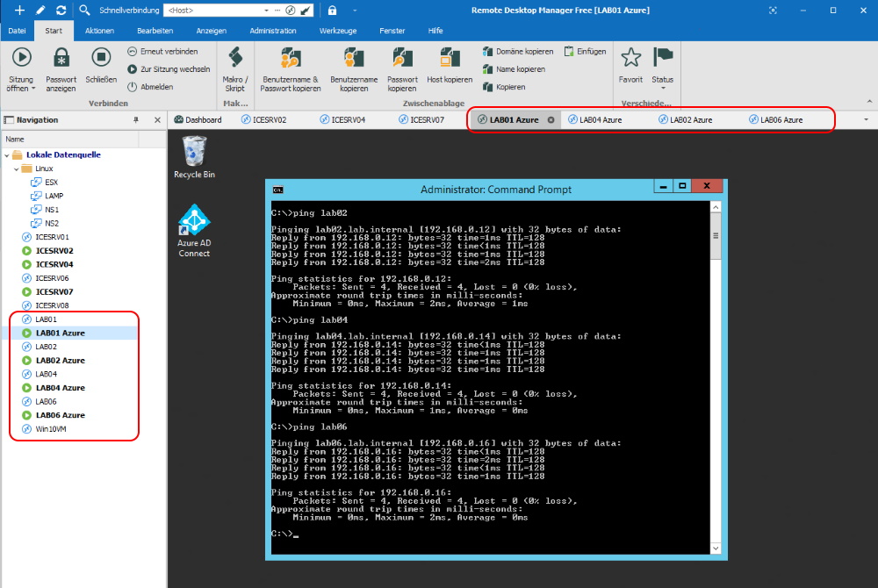The height and width of the screenshot is (588, 878).
Task: Click Host kopieren icon
Action: (450, 58)
